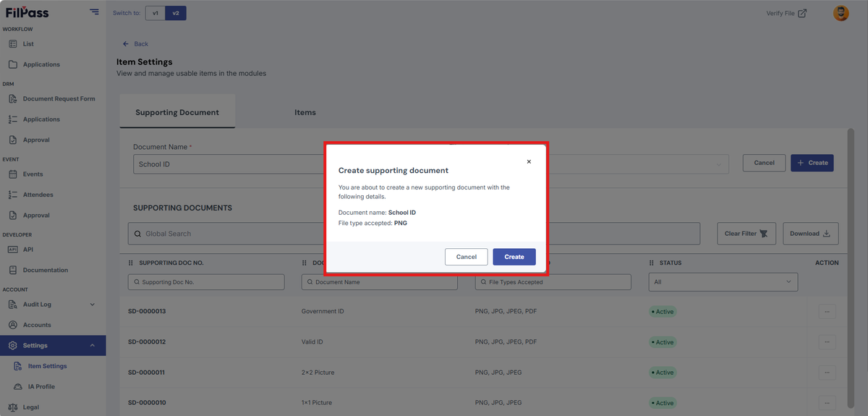Image resolution: width=868 pixels, height=416 pixels.
Task: Confirm with the Create button in dialog
Action: [514, 257]
